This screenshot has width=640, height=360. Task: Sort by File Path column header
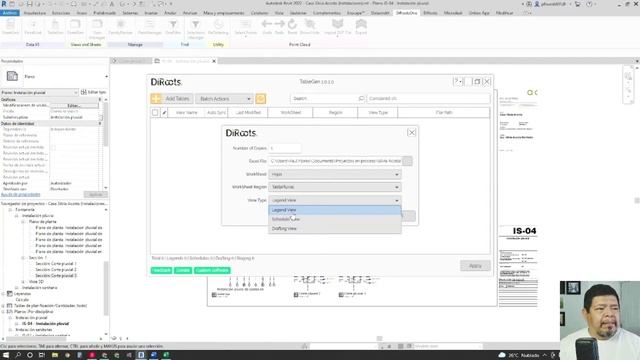pyautogui.click(x=444, y=112)
